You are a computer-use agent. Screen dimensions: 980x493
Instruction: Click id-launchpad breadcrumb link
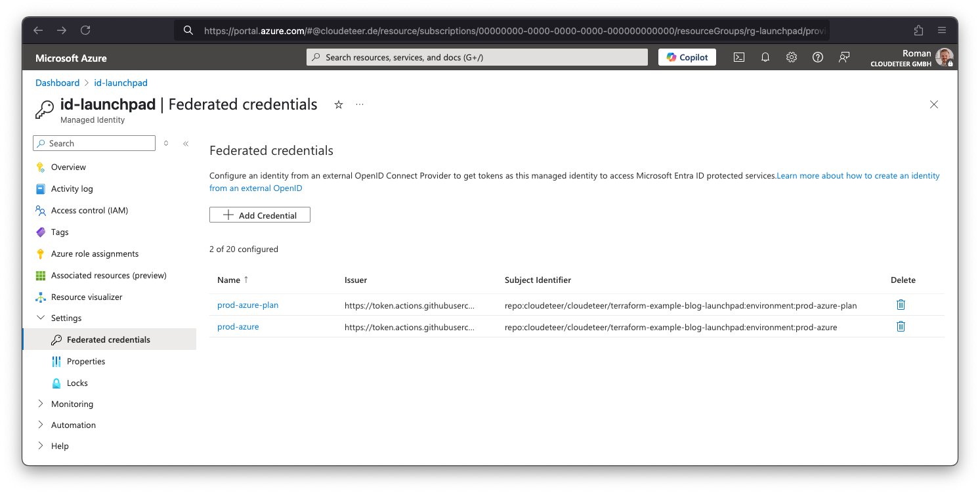pos(121,83)
